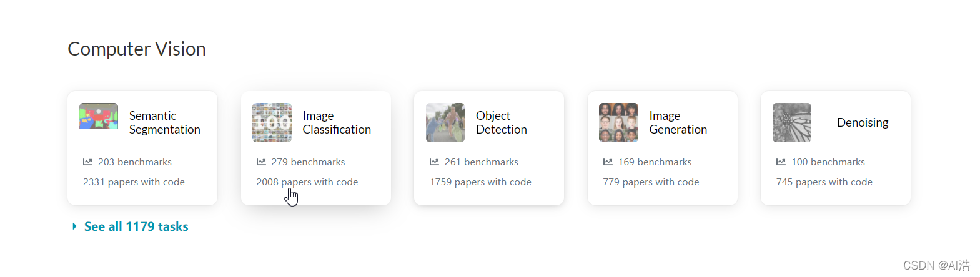Open the See all 1179 tasks link

point(136,226)
